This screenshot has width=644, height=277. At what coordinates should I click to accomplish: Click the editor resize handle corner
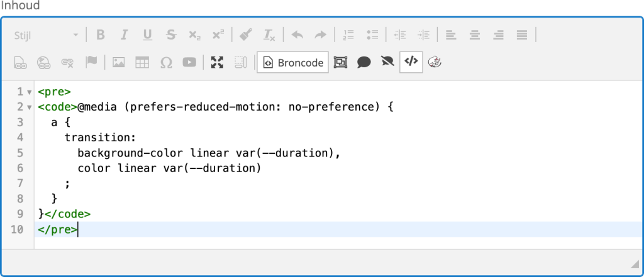pyautogui.click(x=635, y=263)
